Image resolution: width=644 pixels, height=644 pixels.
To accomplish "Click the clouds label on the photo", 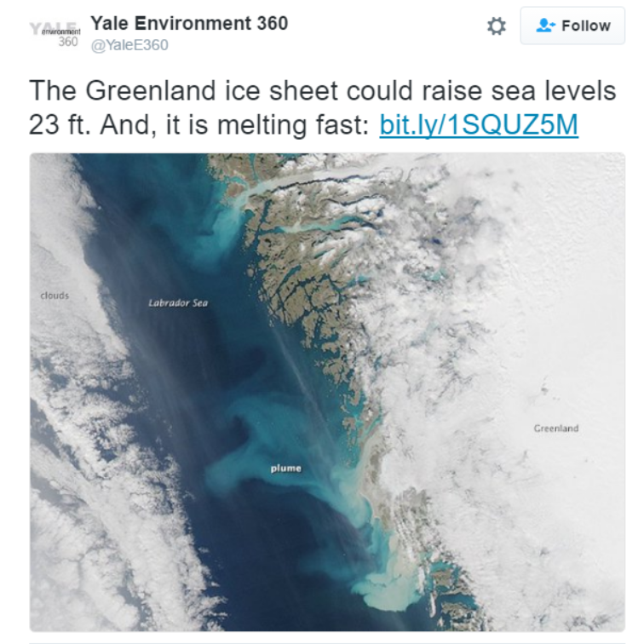I will 55,296.
